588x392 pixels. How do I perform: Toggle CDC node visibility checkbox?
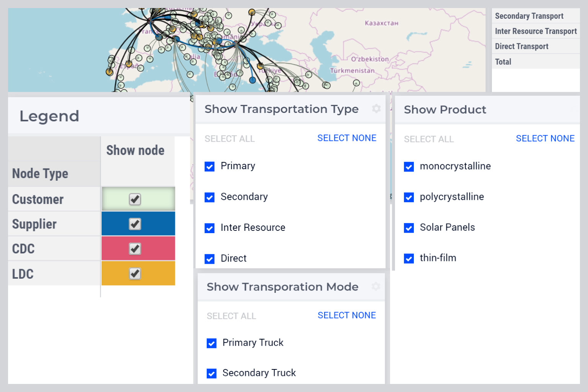click(x=135, y=249)
